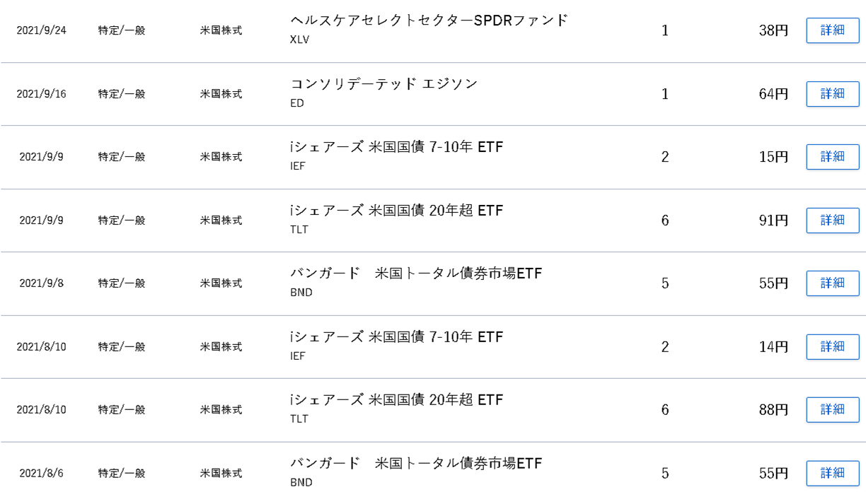This screenshot has height=504, width=866.
Task: Click 詳細 for TLT row showing 91円
Action: [x=832, y=221]
